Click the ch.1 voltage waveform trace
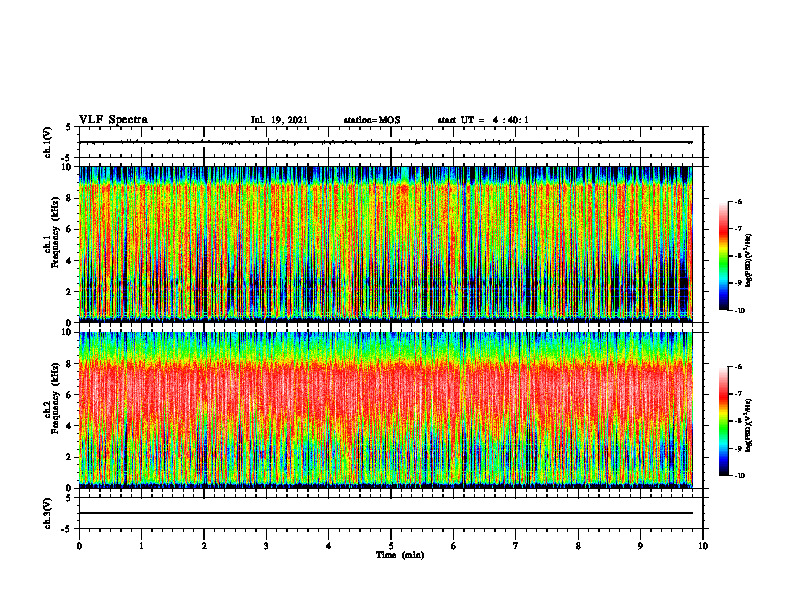792x612 pixels. click(x=385, y=142)
